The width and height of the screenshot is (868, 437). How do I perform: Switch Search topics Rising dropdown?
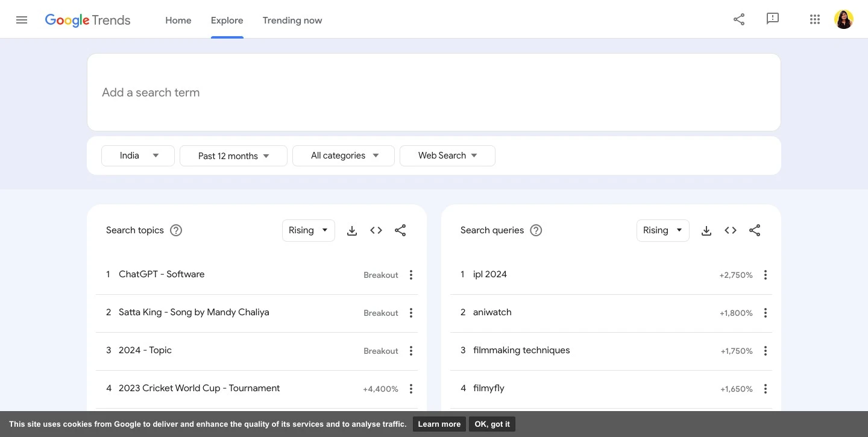click(308, 230)
